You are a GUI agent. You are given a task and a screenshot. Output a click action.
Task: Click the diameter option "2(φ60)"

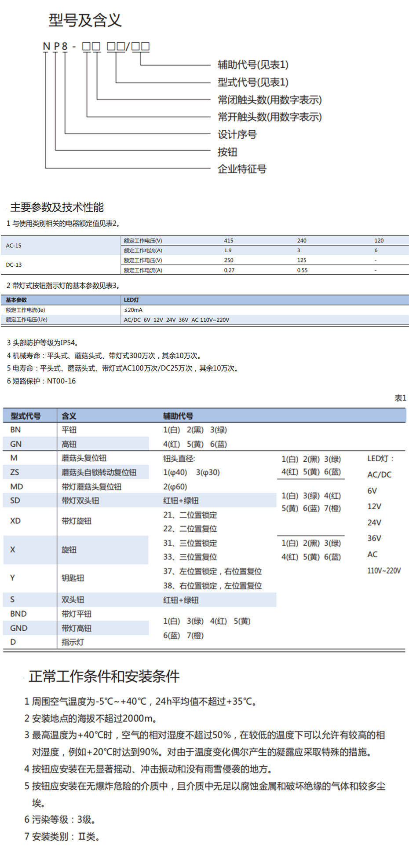[x=175, y=487]
